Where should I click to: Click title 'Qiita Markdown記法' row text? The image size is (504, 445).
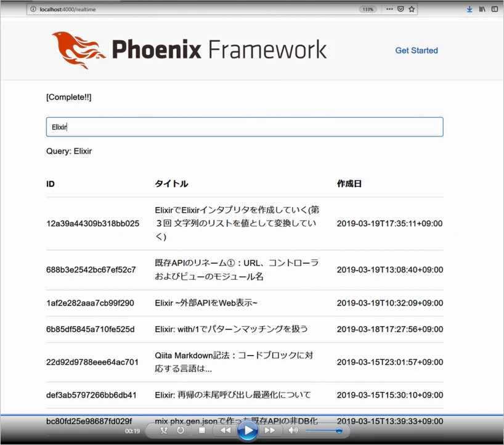click(234, 362)
